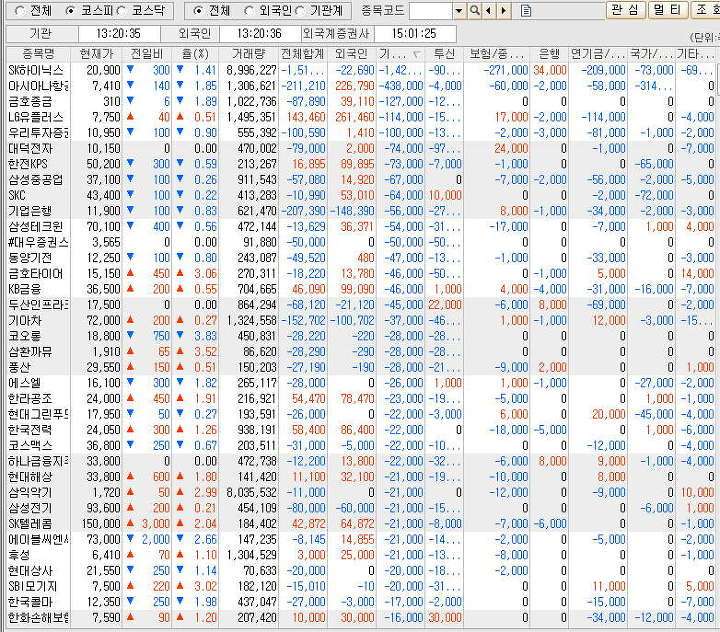Image resolution: width=720 pixels, height=632 pixels.
Task: Open the stock code dropdown arrow
Action: click(x=459, y=10)
